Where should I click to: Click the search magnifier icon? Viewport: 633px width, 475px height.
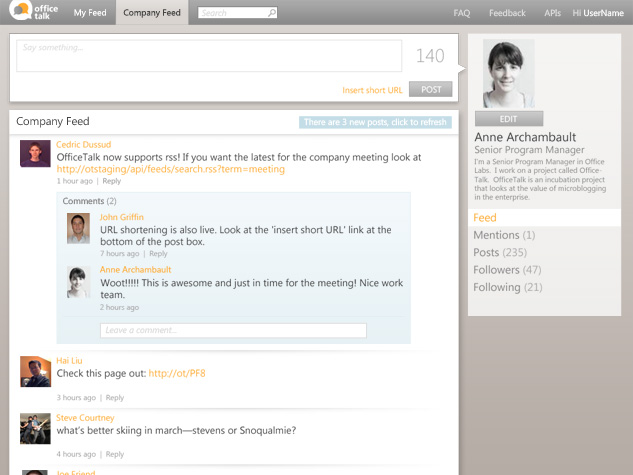point(272,13)
